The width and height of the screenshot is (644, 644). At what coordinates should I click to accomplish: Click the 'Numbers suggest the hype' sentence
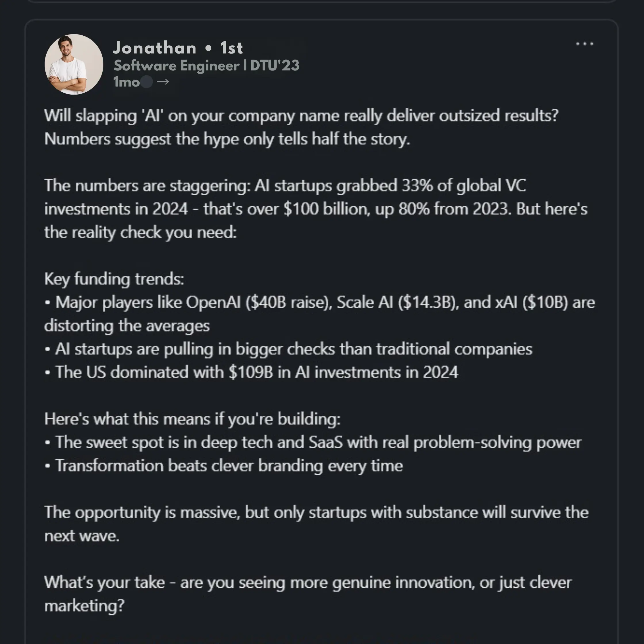pos(227,139)
